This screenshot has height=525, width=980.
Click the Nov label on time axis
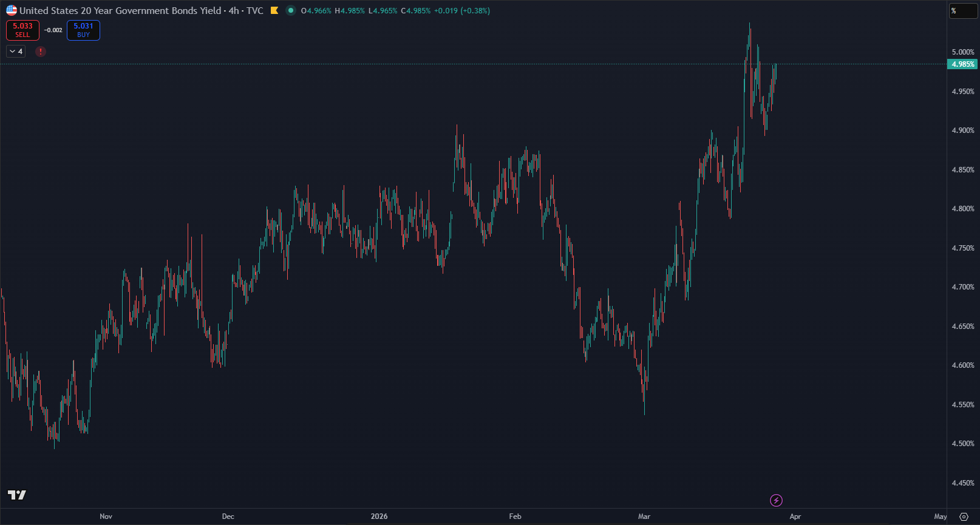pyautogui.click(x=106, y=517)
